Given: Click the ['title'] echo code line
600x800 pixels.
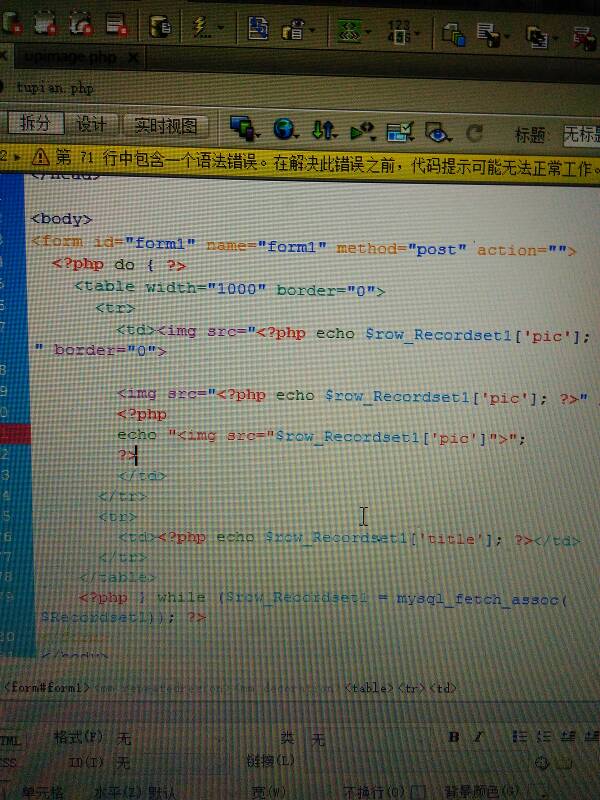Looking at the screenshot, I should [x=349, y=539].
